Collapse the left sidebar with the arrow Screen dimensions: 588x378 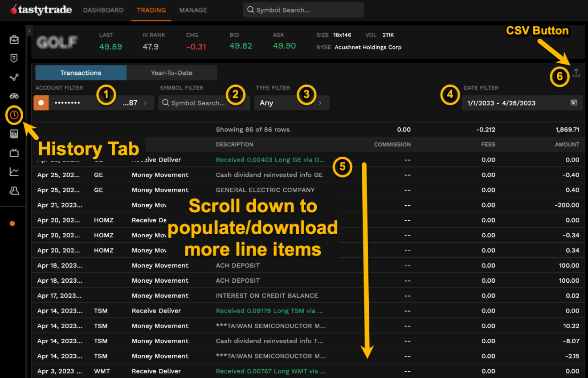(29, 31)
